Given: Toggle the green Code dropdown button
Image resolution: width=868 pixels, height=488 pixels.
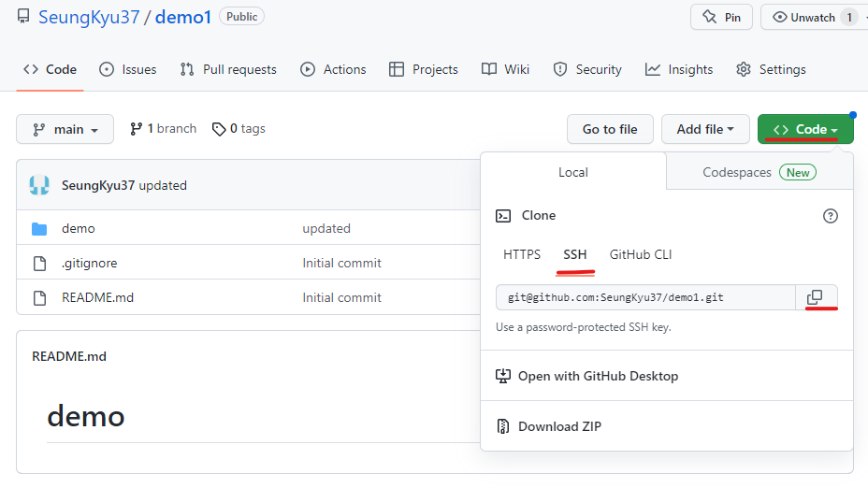Looking at the screenshot, I should (x=805, y=129).
